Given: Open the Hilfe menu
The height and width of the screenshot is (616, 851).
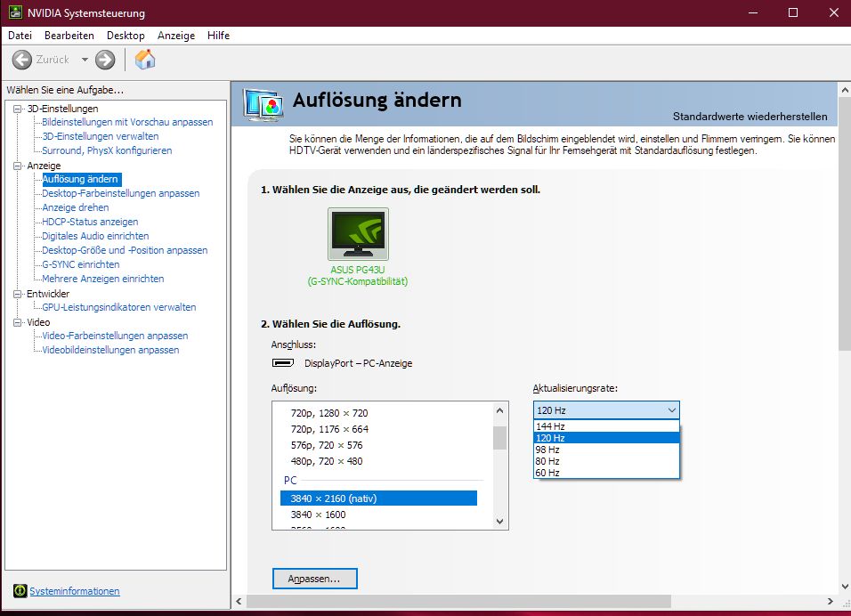Looking at the screenshot, I should coord(218,36).
